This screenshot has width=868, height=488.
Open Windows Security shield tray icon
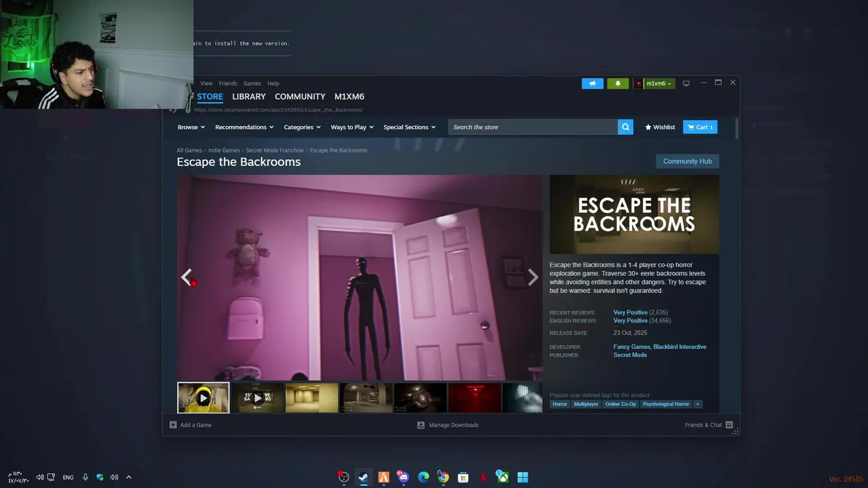(x=100, y=477)
